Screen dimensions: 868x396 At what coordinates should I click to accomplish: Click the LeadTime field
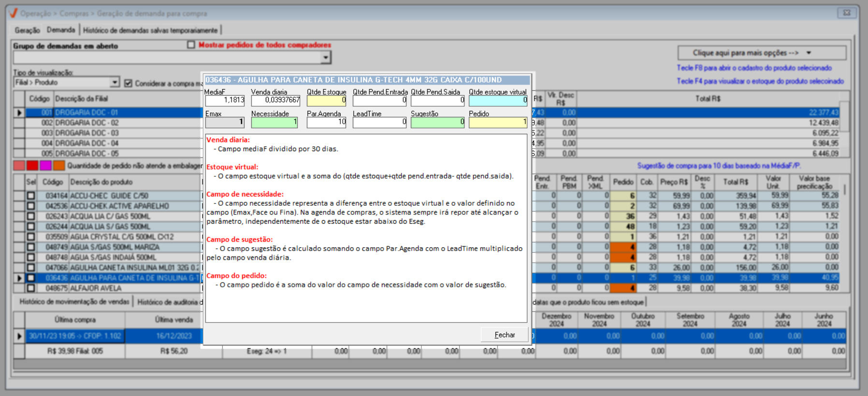(x=380, y=122)
